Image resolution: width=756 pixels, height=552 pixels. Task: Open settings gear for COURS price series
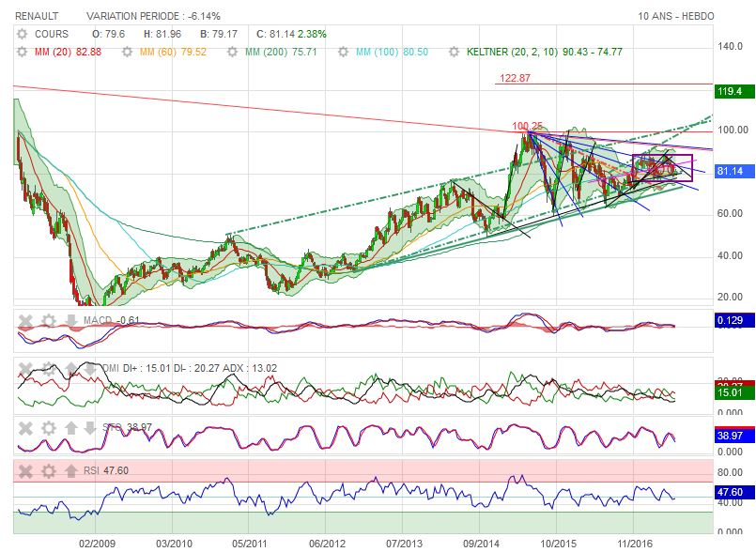23,34
